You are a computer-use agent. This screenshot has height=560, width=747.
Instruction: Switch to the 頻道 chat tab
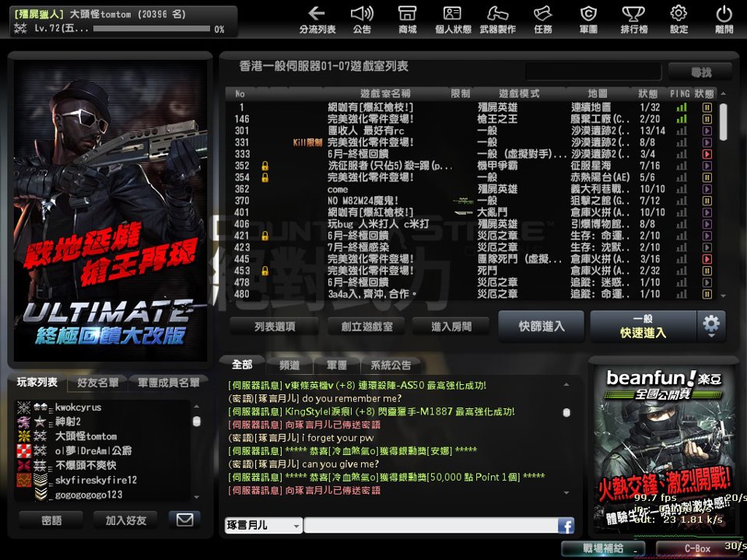(289, 366)
